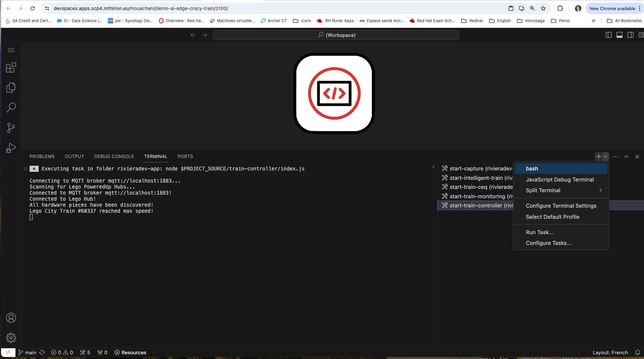Expand the Split Terminal submenu
This screenshot has height=359, width=644.
click(x=561, y=190)
